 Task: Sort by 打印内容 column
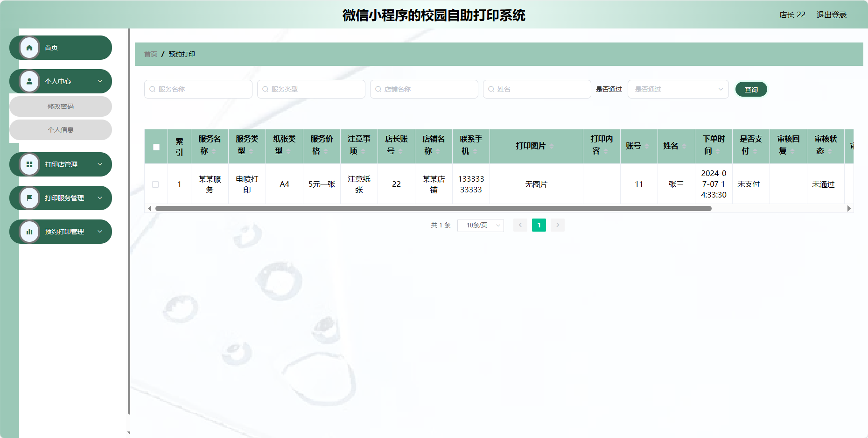[606, 151]
